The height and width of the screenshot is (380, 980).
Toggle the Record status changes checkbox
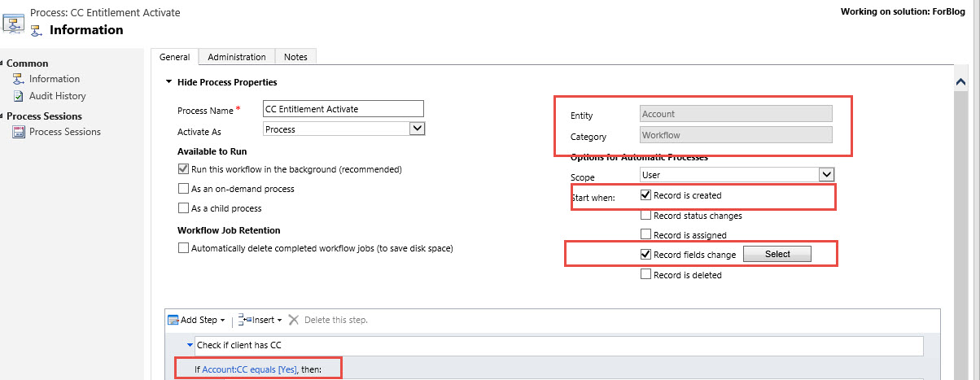pyautogui.click(x=645, y=216)
